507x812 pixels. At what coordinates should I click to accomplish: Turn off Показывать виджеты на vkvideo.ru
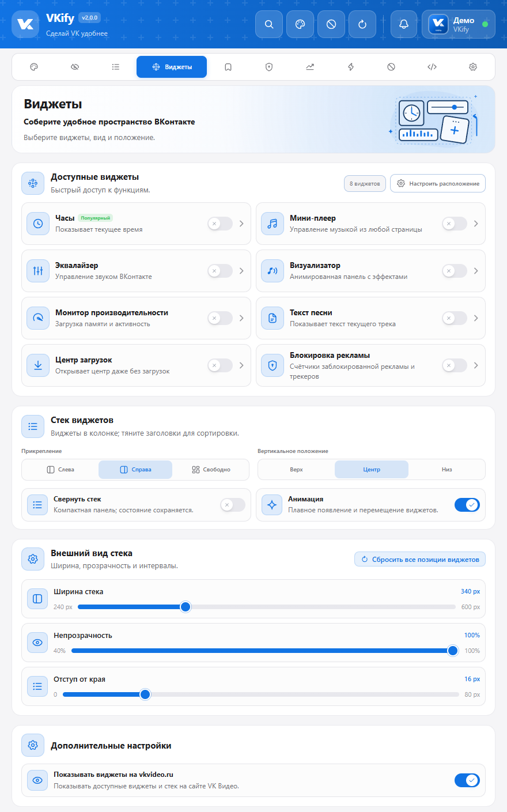point(467,780)
